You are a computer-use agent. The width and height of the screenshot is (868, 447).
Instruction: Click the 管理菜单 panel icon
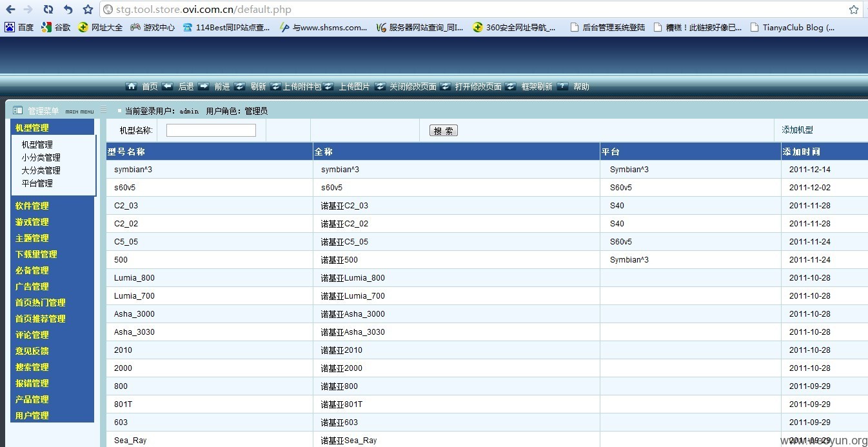pyautogui.click(x=18, y=110)
